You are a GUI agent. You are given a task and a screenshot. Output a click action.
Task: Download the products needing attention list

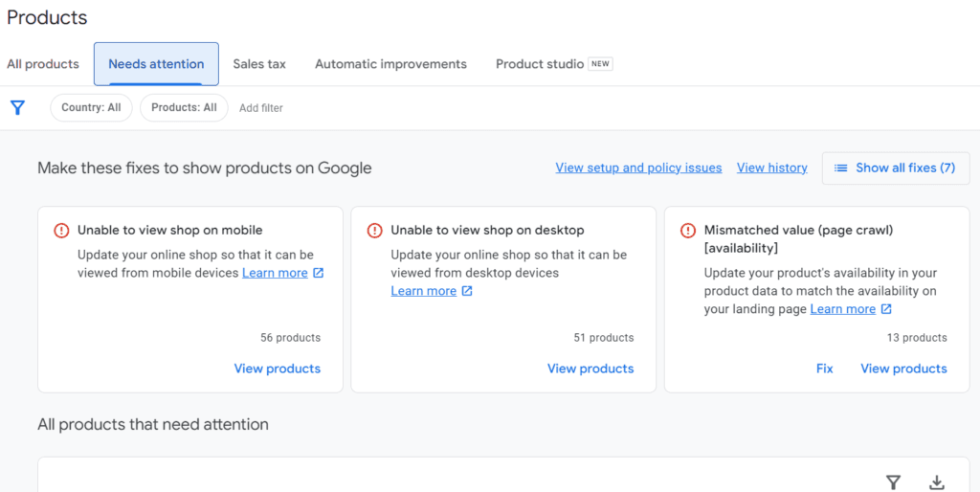(936, 482)
